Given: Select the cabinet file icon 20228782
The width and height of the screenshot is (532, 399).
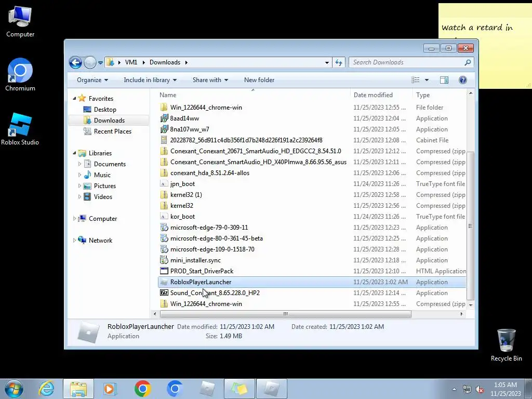Looking at the screenshot, I should [x=164, y=140].
